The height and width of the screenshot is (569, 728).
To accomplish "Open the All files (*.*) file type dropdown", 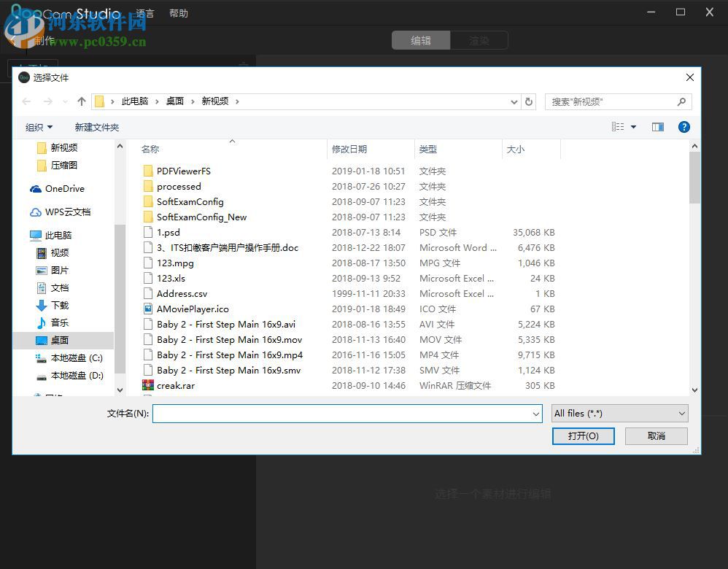I will point(619,413).
